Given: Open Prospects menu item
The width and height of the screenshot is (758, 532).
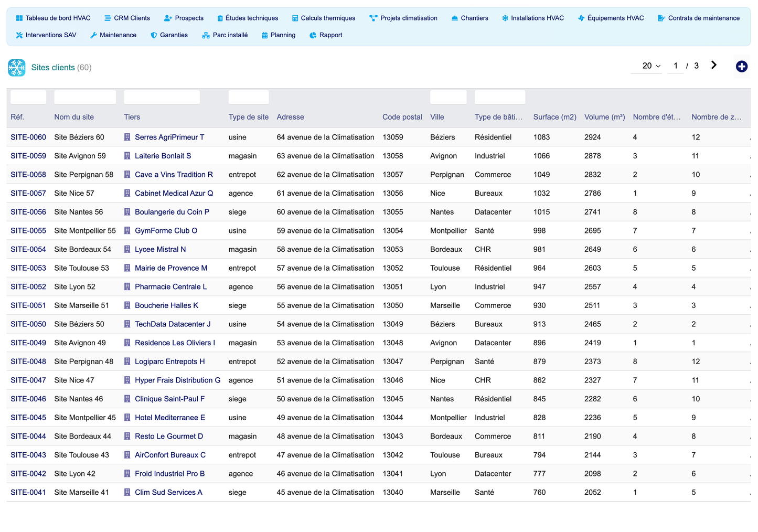Looking at the screenshot, I should click(x=184, y=18).
